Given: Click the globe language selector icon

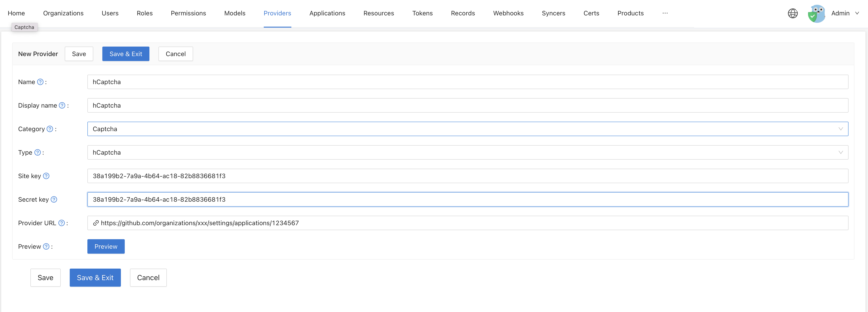Looking at the screenshot, I should [793, 14].
